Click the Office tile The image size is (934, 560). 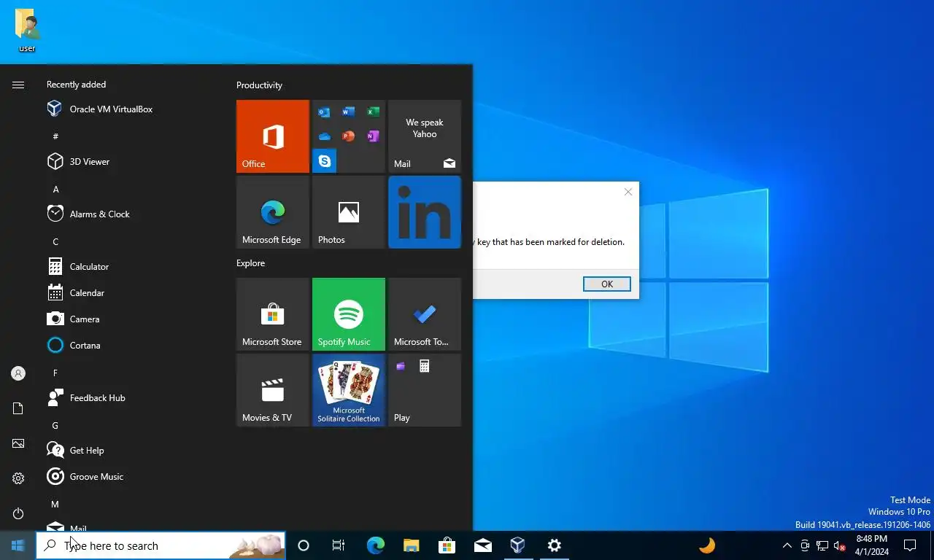point(273,136)
